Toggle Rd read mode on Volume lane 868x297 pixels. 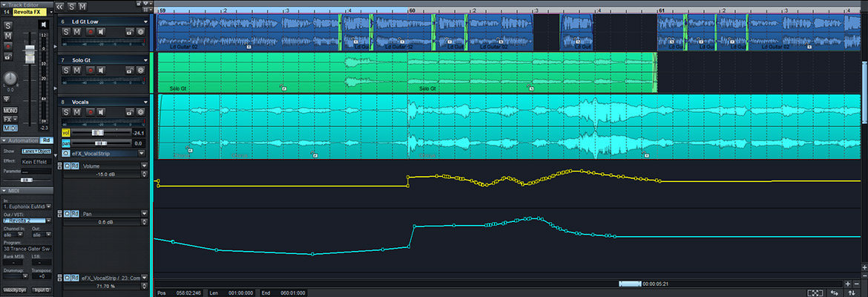[x=75, y=166]
